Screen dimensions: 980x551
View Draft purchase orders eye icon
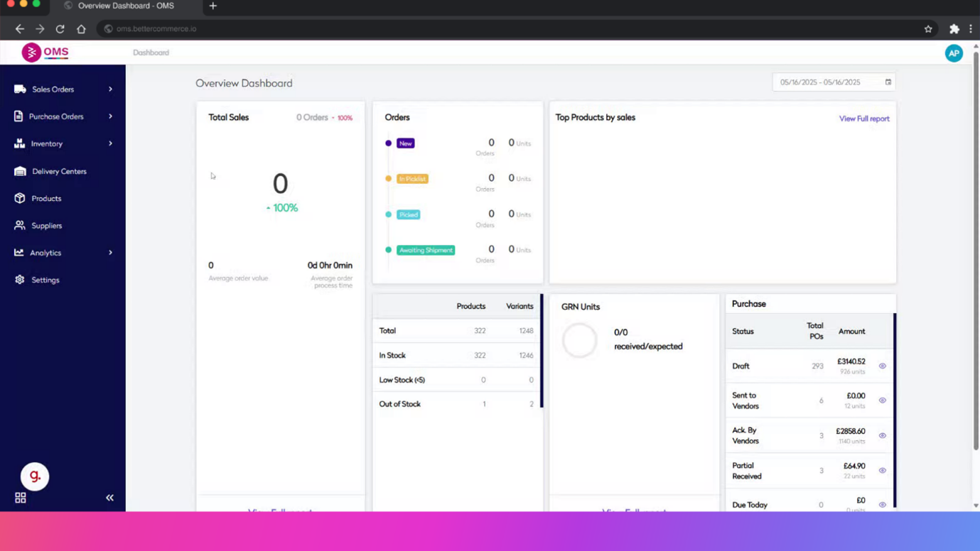[882, 366]
